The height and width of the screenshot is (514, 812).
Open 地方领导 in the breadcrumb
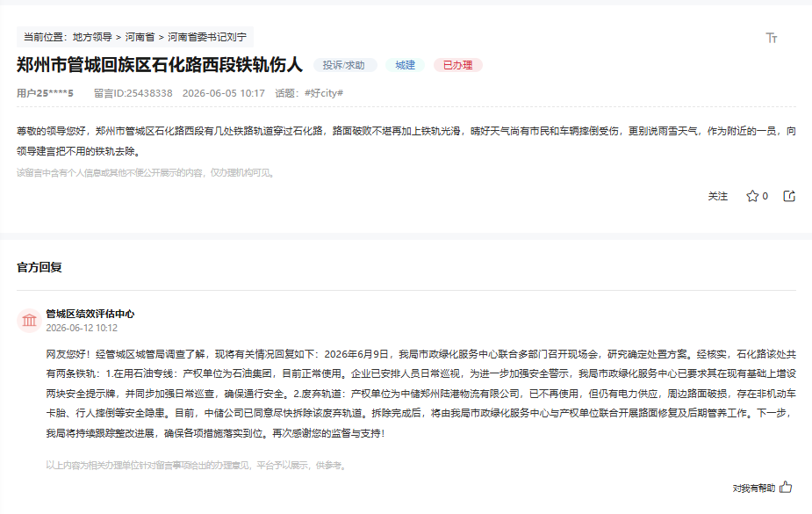92,37
